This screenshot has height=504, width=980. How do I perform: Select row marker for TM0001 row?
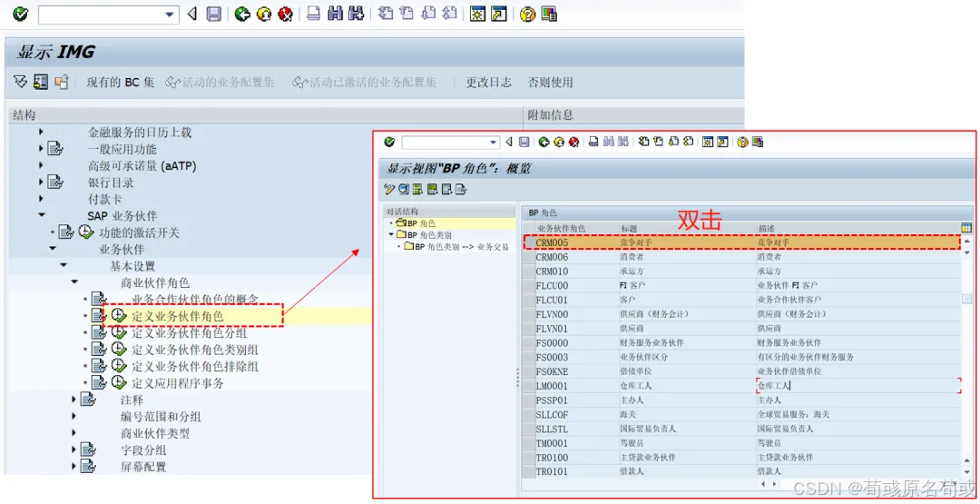point(529,443)
